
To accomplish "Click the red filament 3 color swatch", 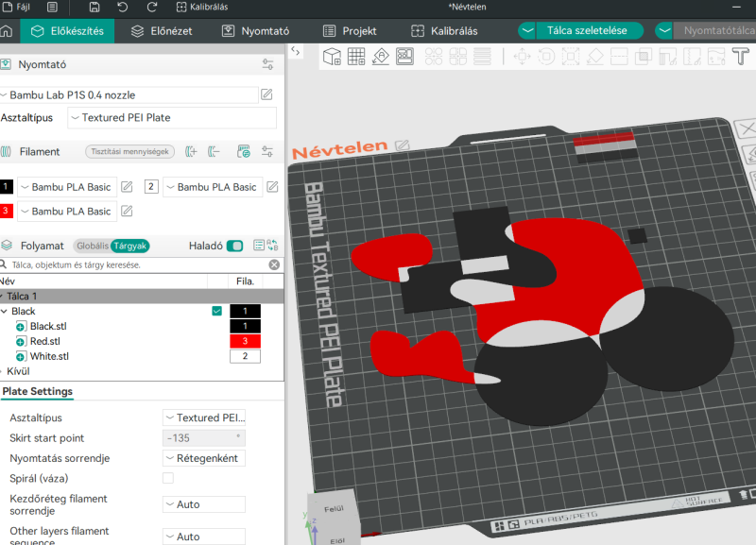I will (7, 211).
